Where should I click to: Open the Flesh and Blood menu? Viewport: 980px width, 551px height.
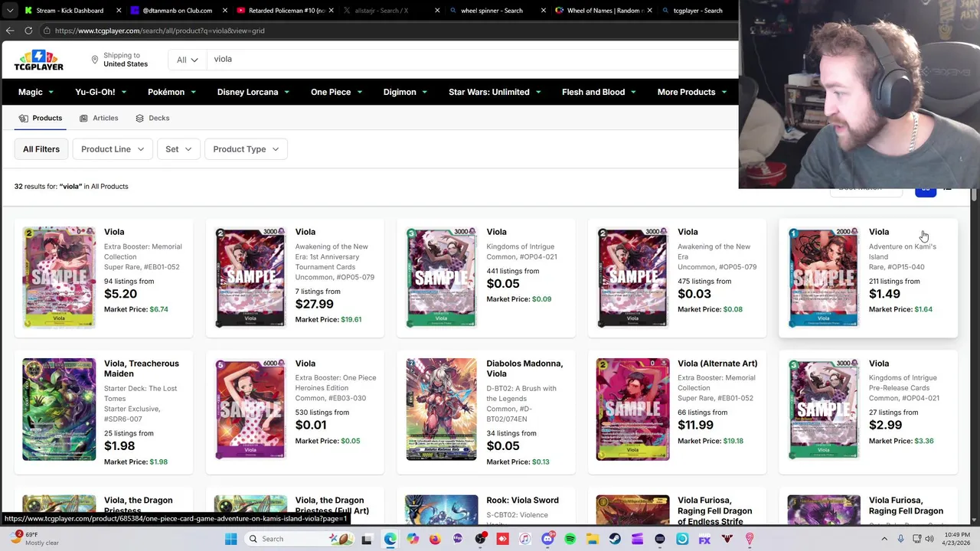coord(599,92)
